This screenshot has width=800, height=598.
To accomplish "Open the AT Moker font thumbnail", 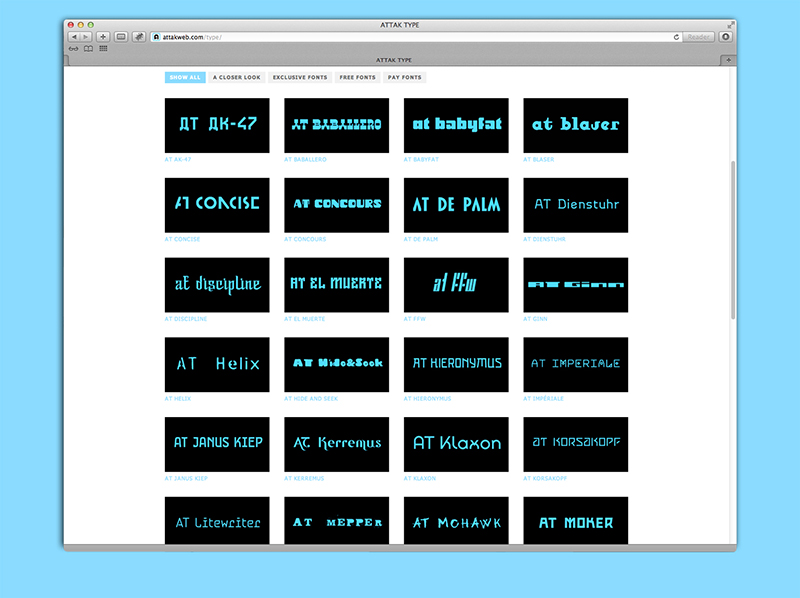I will coord(576,520).
